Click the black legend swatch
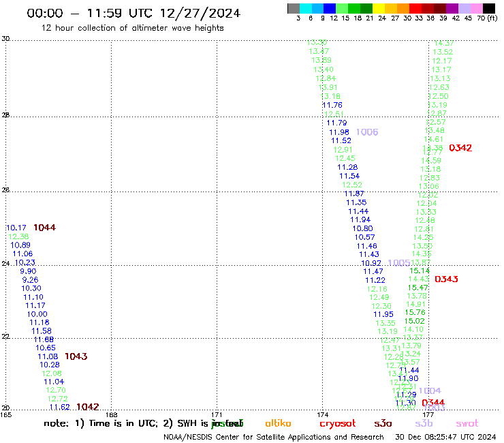This screenshot has width=504, height=443. pos(488,8)
